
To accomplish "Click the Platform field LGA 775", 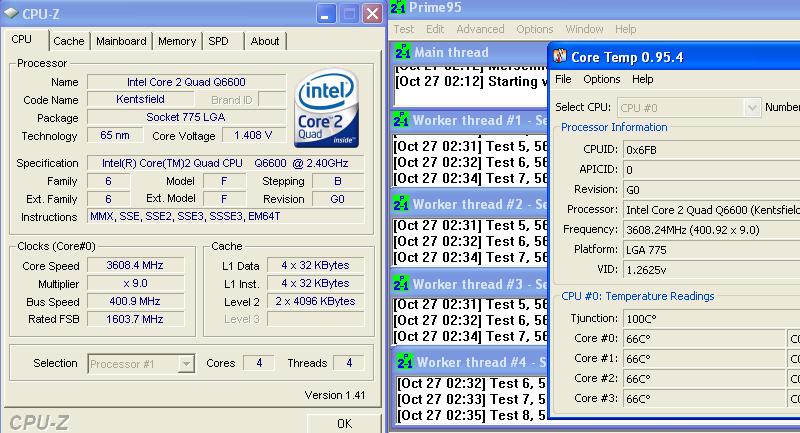I will (712, 249).
